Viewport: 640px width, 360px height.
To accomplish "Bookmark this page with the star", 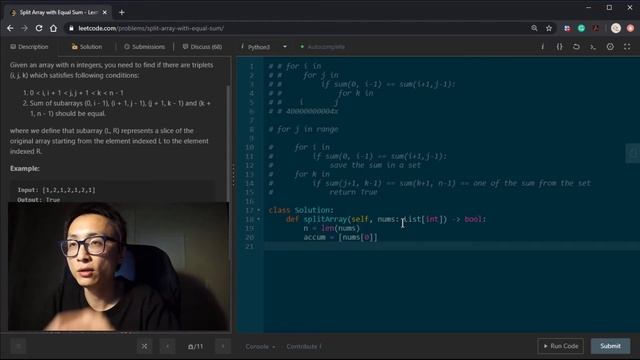I will click(x=549, y=28).
